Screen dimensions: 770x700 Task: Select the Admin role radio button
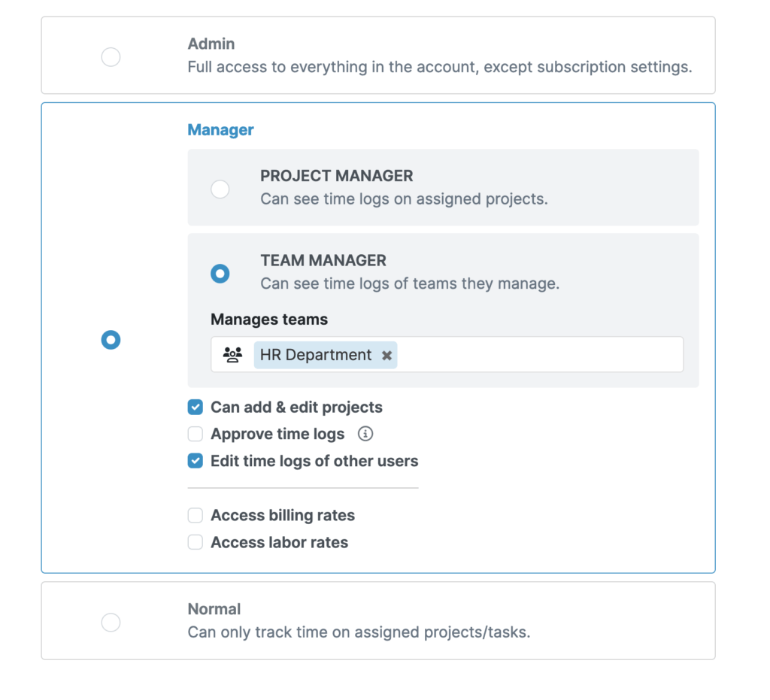tap(111, 57)
